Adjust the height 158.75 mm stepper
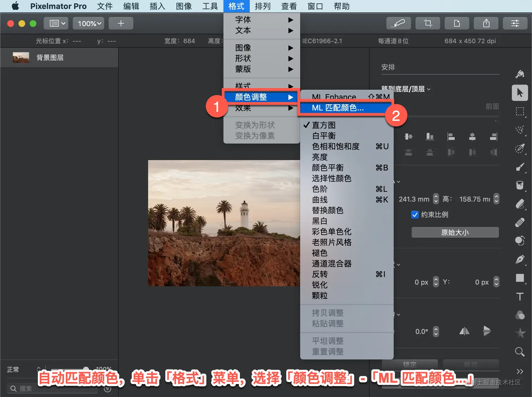This screenshot has width=532, height=397. click(496, 199)
